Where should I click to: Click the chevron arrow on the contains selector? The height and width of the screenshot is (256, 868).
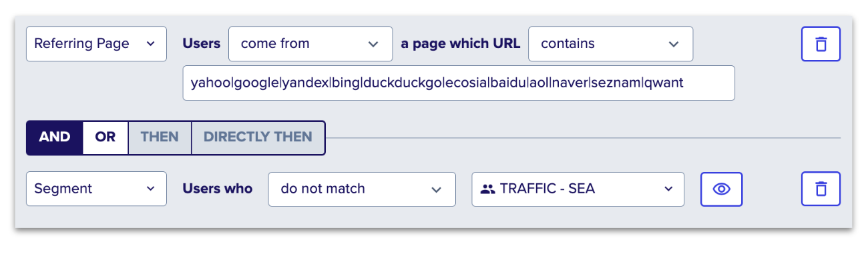click(672, 44)
